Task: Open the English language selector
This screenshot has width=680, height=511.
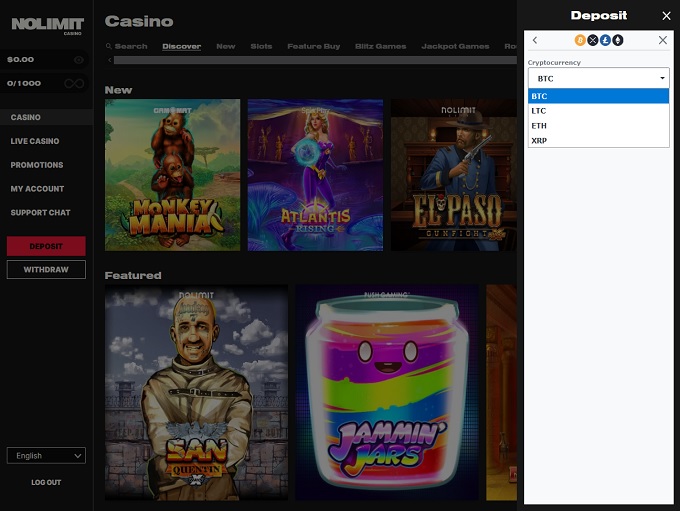Action: tap(46, 456)
